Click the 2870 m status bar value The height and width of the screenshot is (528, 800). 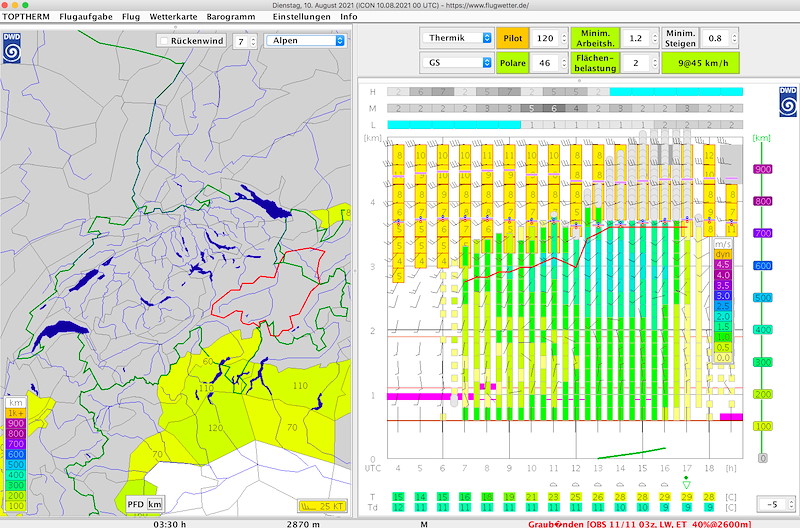coord(303,524)
